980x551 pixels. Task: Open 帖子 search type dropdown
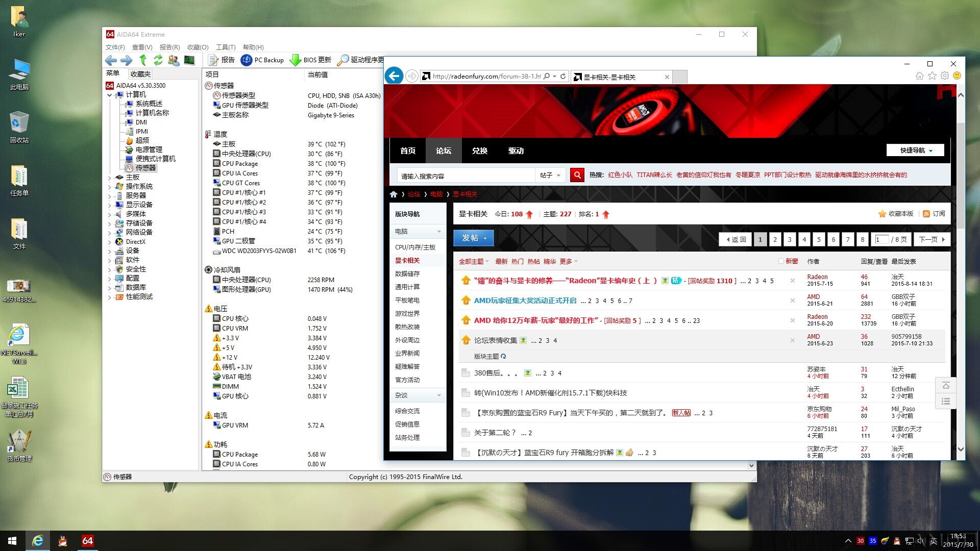[550, 175]
